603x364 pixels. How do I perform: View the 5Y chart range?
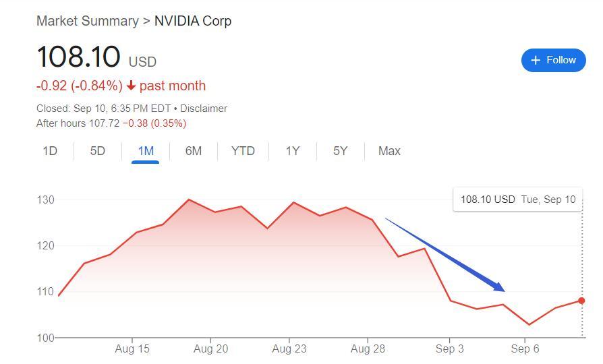[x=341, y=151]
